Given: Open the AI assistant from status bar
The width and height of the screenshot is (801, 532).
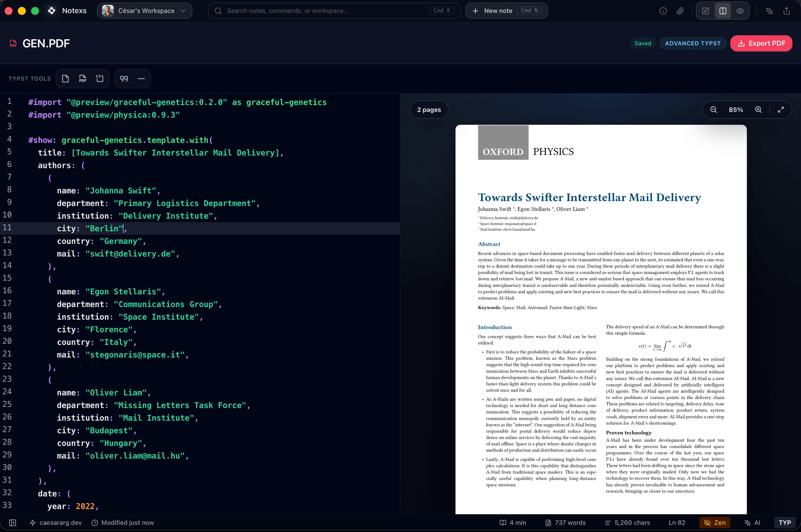Looking at the screenshot, I should pos(752,523).
